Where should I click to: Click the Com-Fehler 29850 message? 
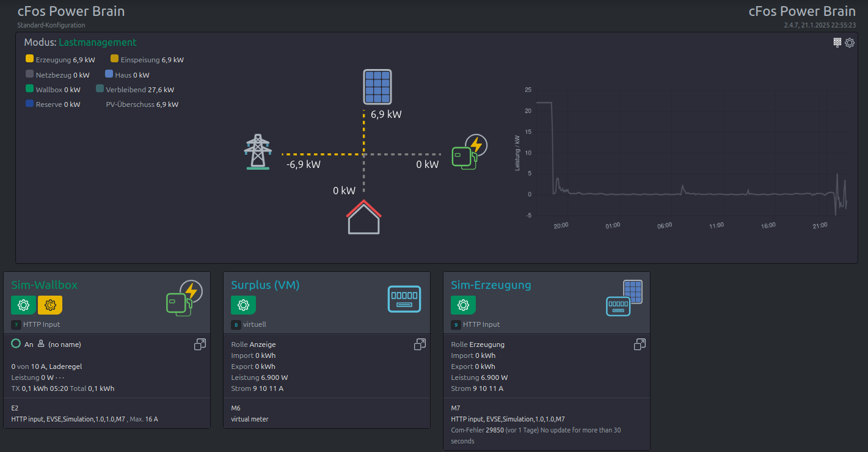click(536, 436)
